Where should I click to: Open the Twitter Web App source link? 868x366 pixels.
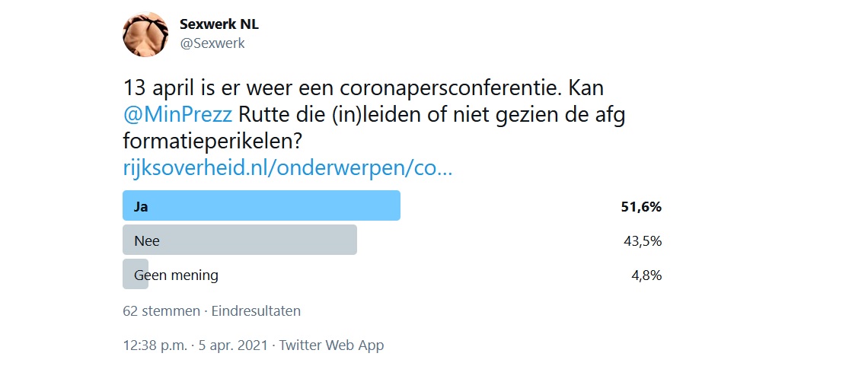pos(331,345)
